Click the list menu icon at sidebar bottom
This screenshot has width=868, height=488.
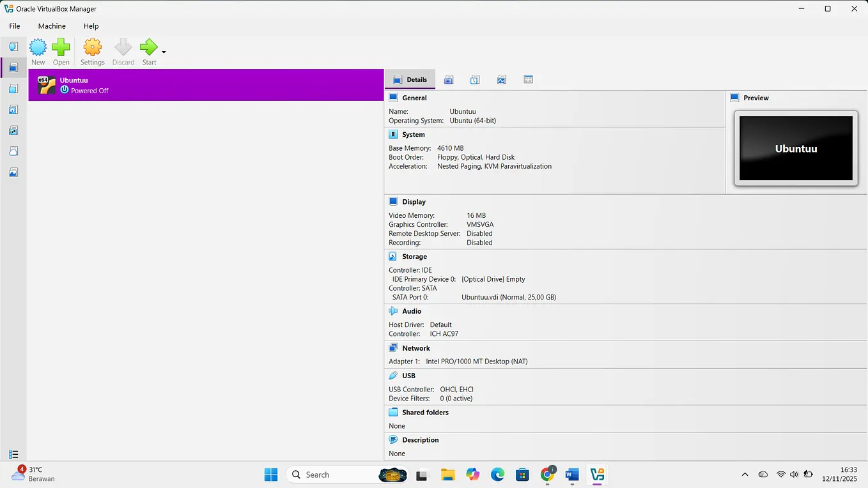(x=13, y=454)
